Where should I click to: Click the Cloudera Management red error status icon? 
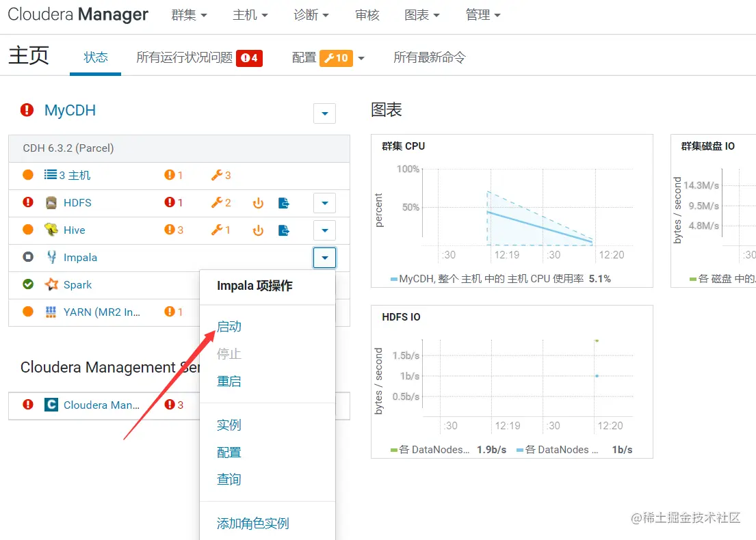point(28,405)
